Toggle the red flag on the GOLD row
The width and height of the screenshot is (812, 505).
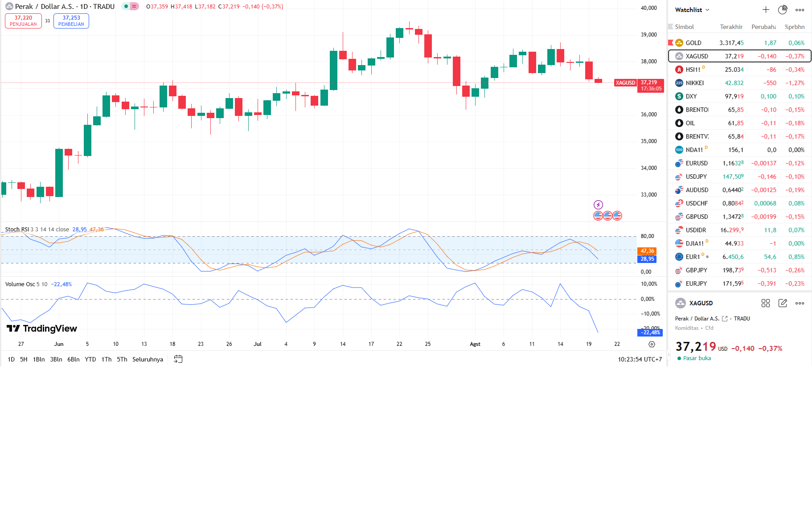[x=671, y=43]
